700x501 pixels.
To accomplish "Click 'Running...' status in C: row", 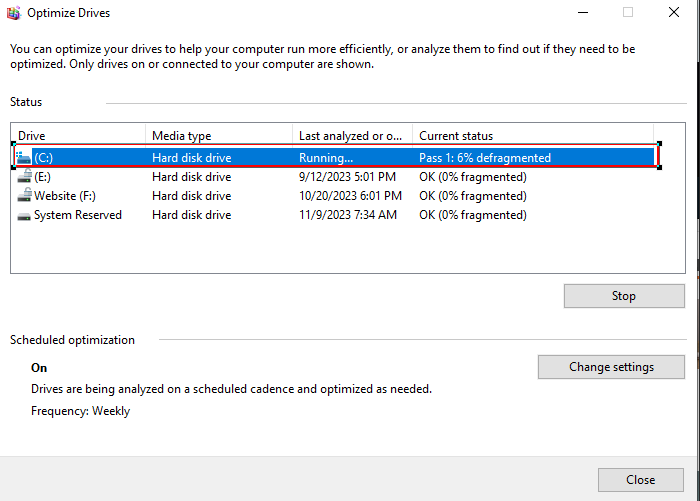I will (326, 158).
